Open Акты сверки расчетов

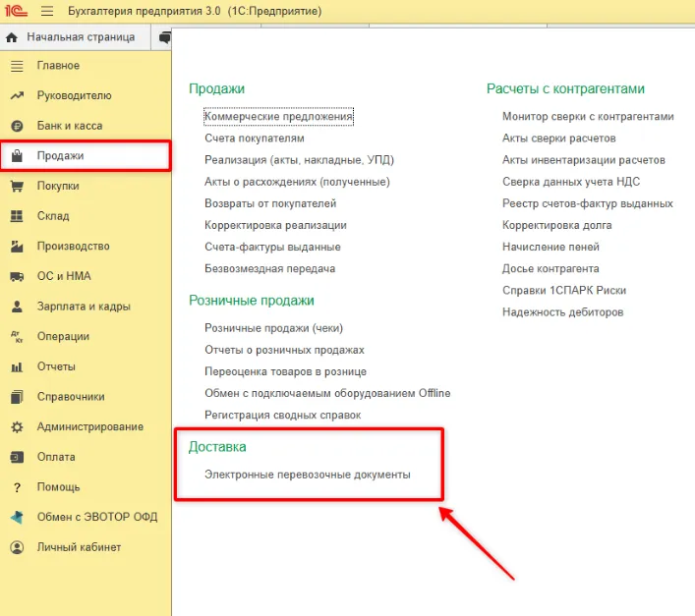click(x=559, y=139)
